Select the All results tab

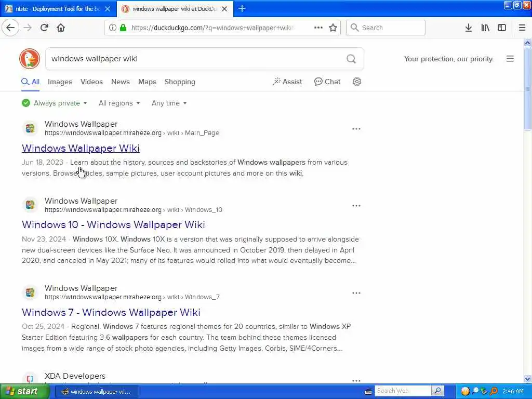click(31, 82)
